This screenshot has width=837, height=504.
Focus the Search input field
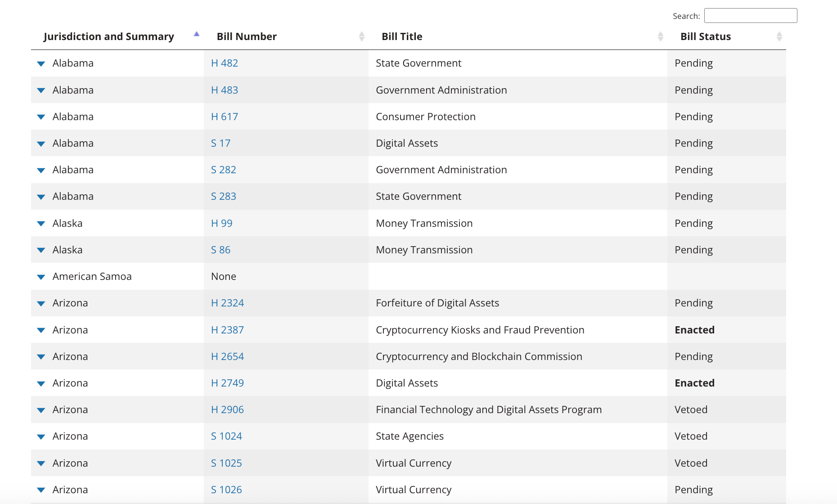pos(751,16)
